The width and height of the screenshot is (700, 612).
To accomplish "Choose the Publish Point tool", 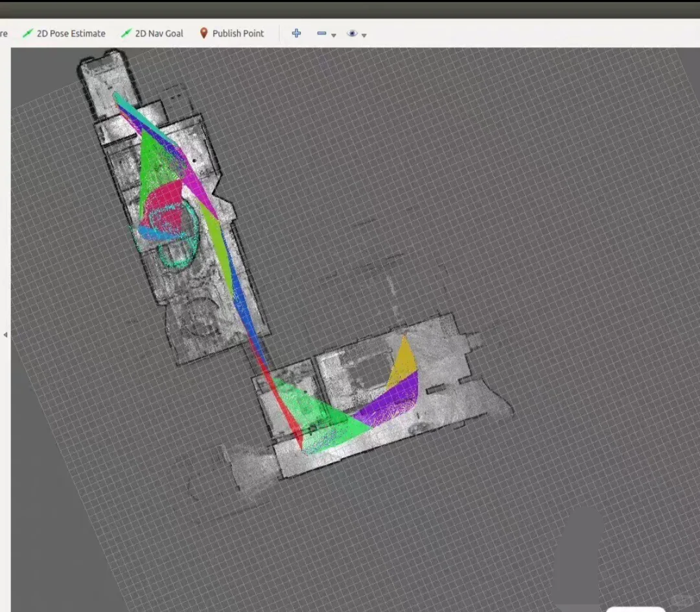I will [239, 33].
